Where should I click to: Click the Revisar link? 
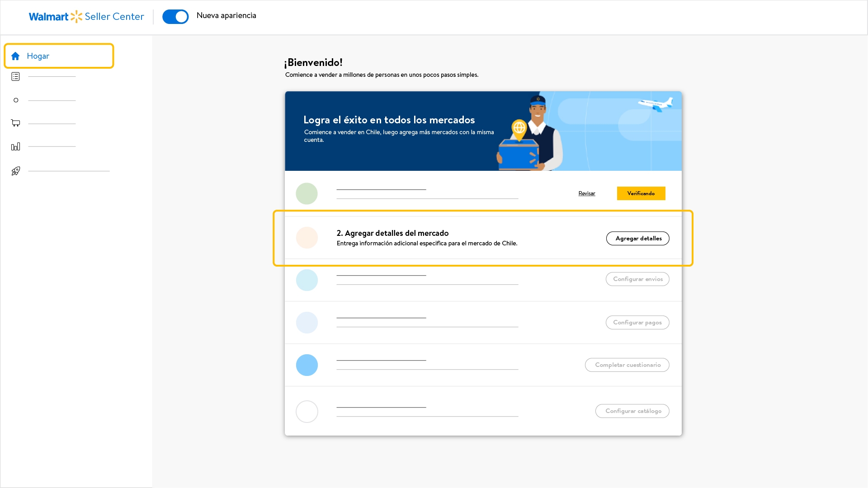coord(587,193)
